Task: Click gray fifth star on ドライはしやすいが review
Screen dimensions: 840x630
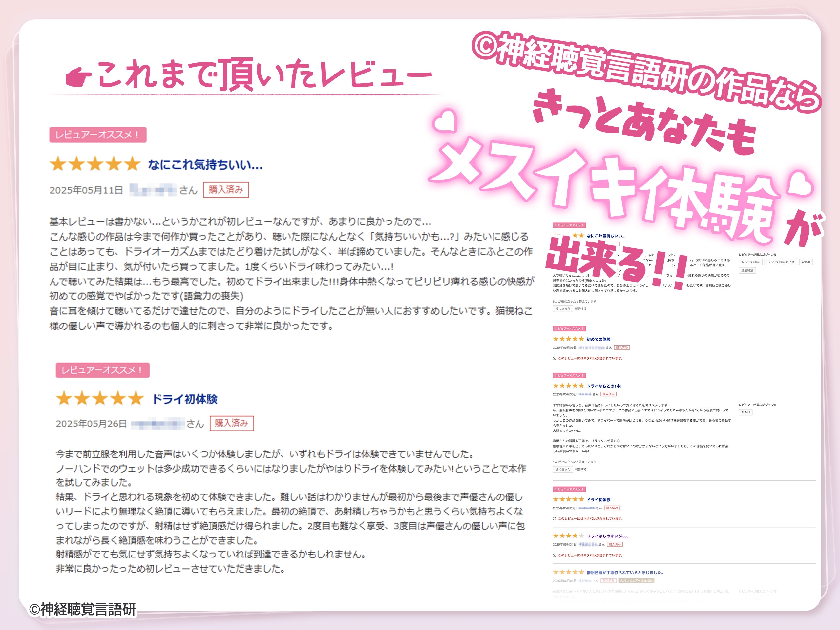Action: click(x=581, y=536)
